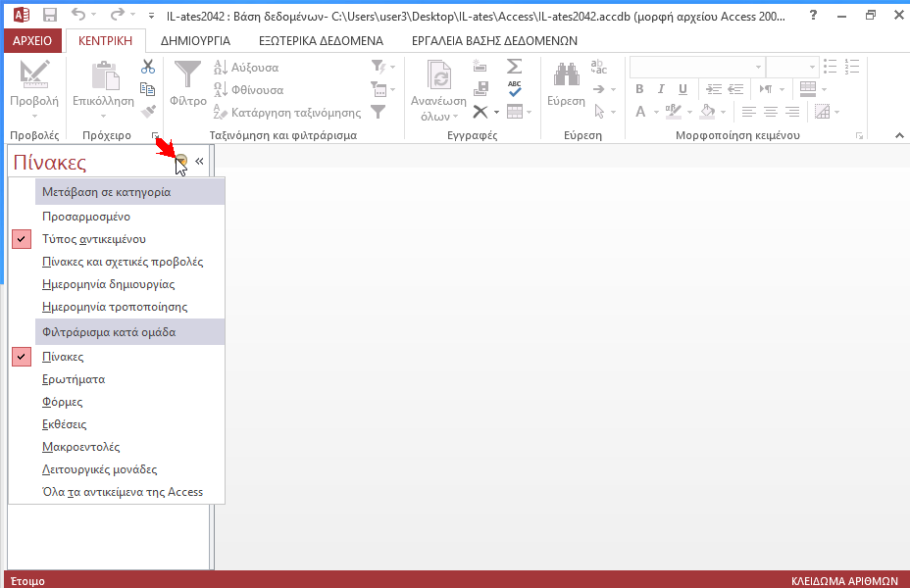The height and width of the screenshot is (588, 910).
Task: Insert bulleted list formatting
Action: (x=831, y=66)
